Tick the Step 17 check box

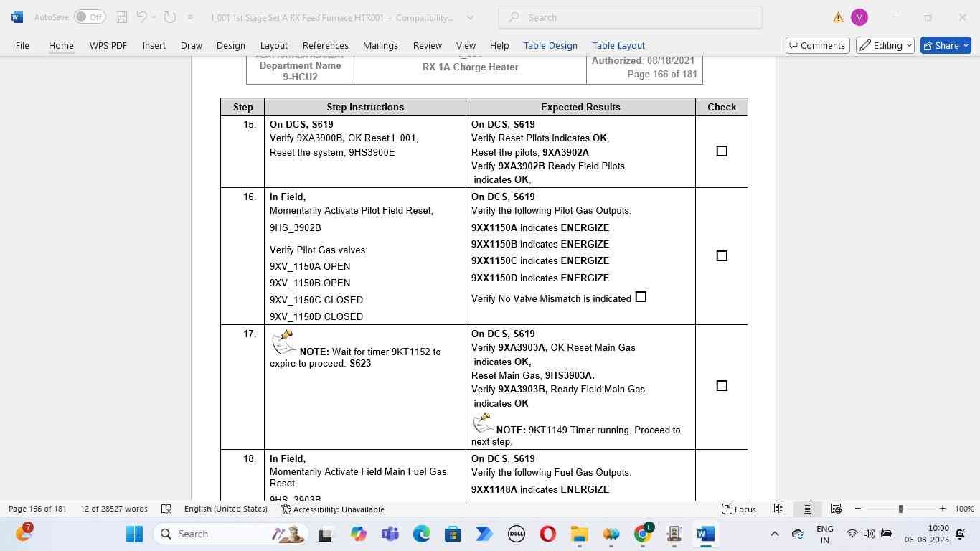click(x=722, y=386)
